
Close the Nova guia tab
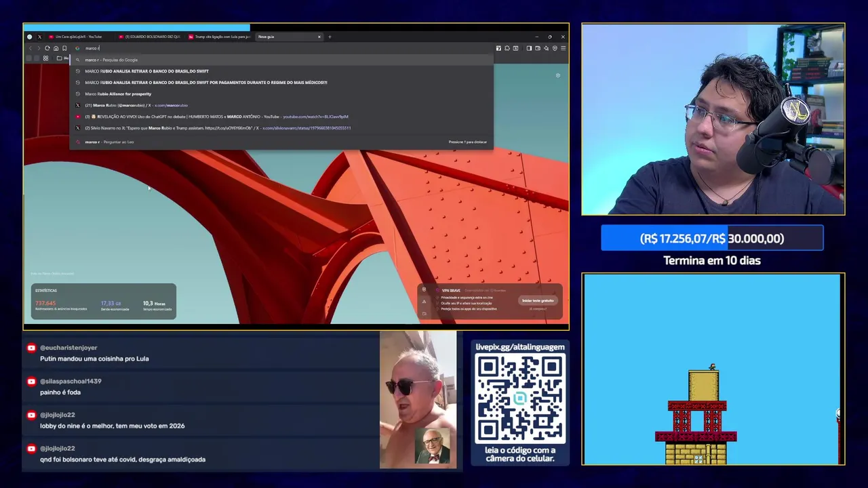tap(319, 37)
